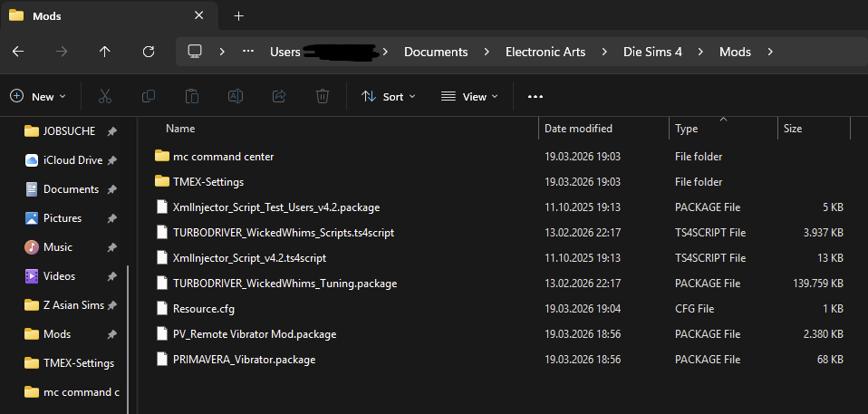
Task: Select the Mods window tab
Action: pos(109,16)
